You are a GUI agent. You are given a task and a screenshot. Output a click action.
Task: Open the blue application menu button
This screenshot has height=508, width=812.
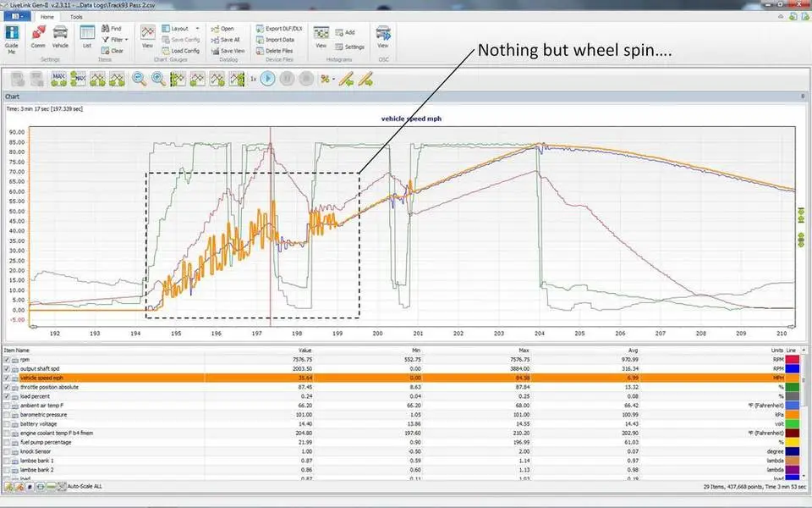tap(17, 17)
